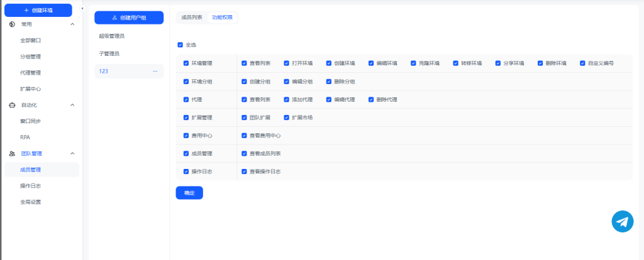Screen dimensions: 644x260
Task: Select the 功能权限 tab
Action: coord(222,18)
